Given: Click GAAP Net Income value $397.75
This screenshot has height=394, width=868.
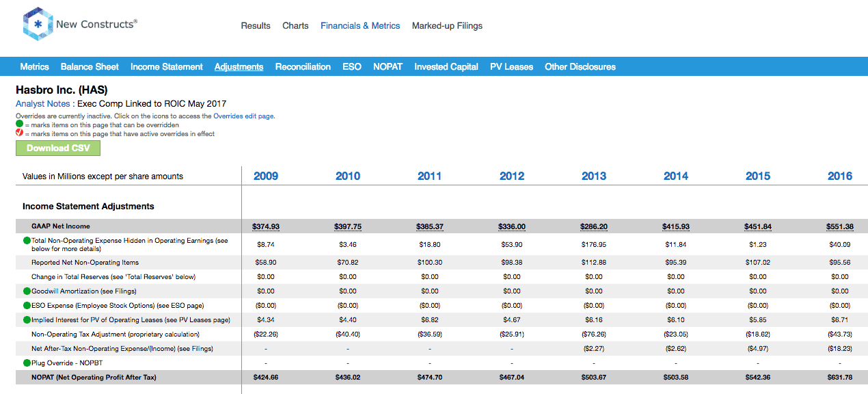Looking at the screenshot, I should pyautogui.click(x=348, y=226).
